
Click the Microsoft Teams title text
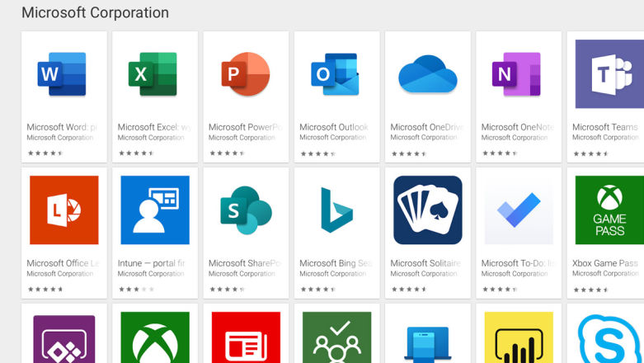pyautogui.click(x=605, y=127)
